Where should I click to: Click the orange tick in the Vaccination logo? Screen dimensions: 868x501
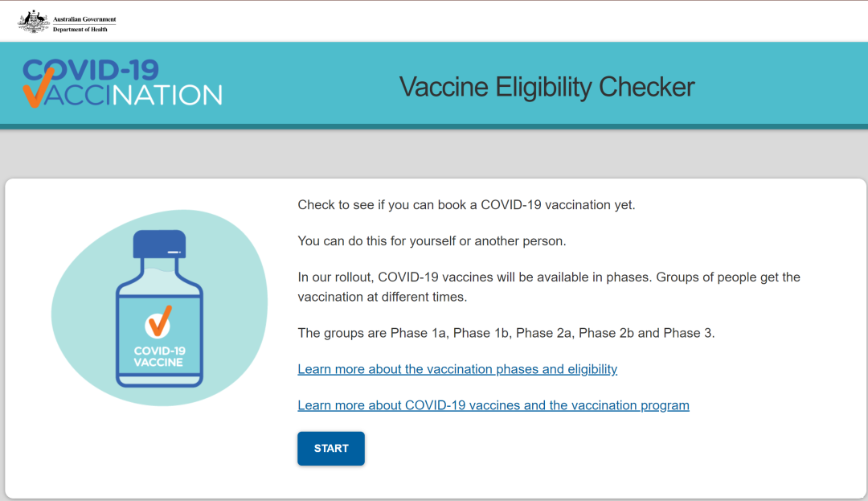click(39, 88)
